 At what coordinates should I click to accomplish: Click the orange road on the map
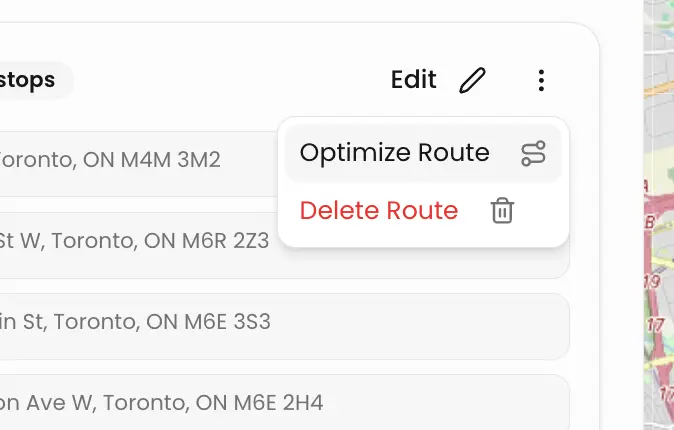[x=658, y=90]
